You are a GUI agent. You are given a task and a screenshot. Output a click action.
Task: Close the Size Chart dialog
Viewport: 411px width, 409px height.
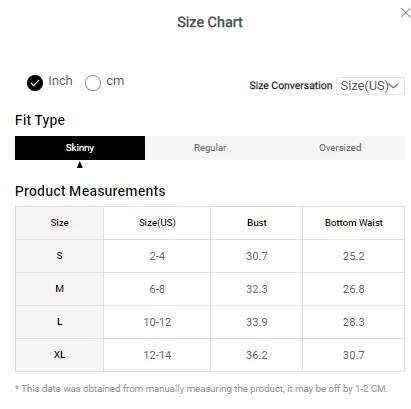point(405,13)
